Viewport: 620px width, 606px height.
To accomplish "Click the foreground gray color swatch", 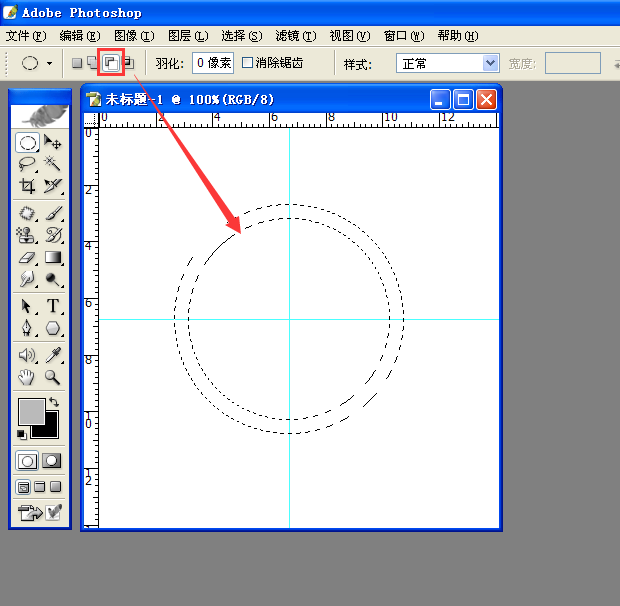I will 32,412.
